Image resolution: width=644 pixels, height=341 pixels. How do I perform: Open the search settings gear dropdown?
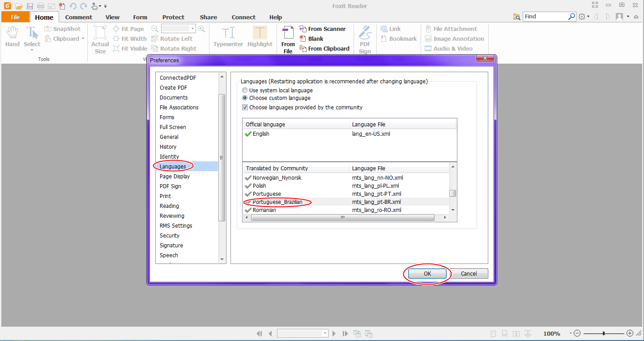click(x=584, y=17)
